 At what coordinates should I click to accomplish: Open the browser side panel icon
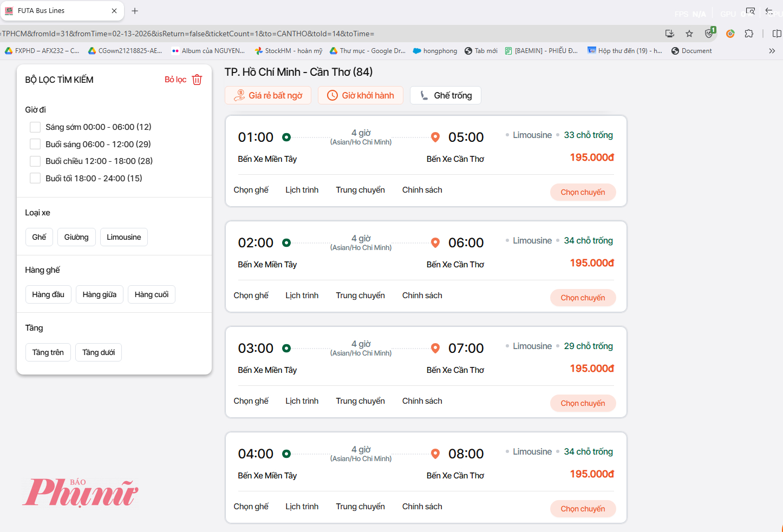pos(777,34)
